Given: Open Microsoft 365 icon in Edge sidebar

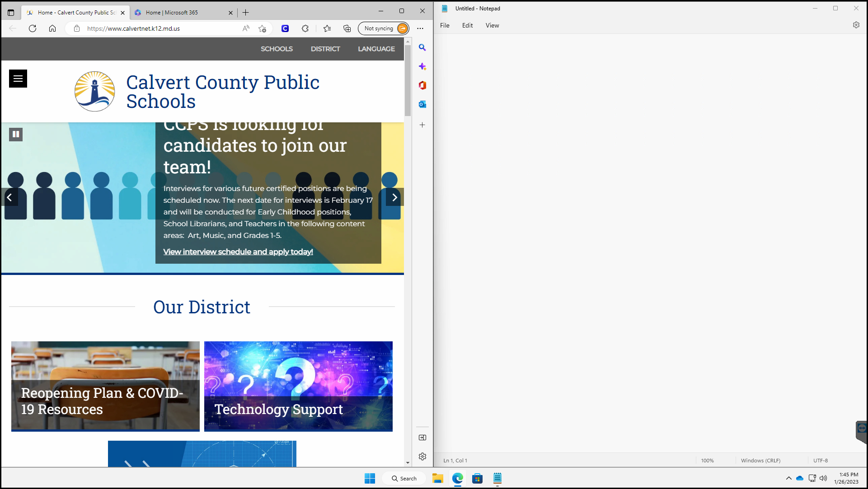Looking at the screenshot, I should click(422, 85).
